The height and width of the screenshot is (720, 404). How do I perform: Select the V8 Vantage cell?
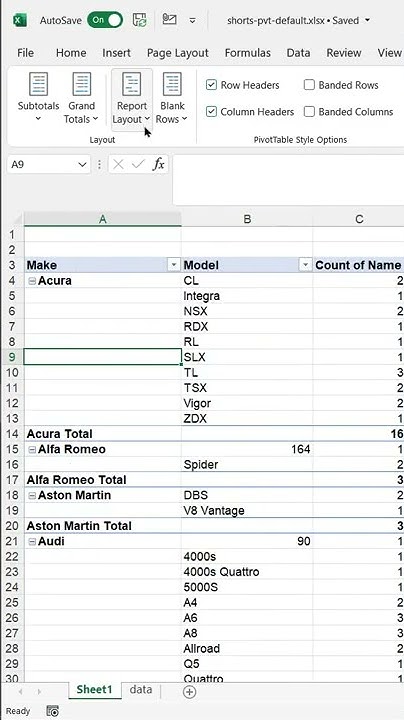click(247, 510)
